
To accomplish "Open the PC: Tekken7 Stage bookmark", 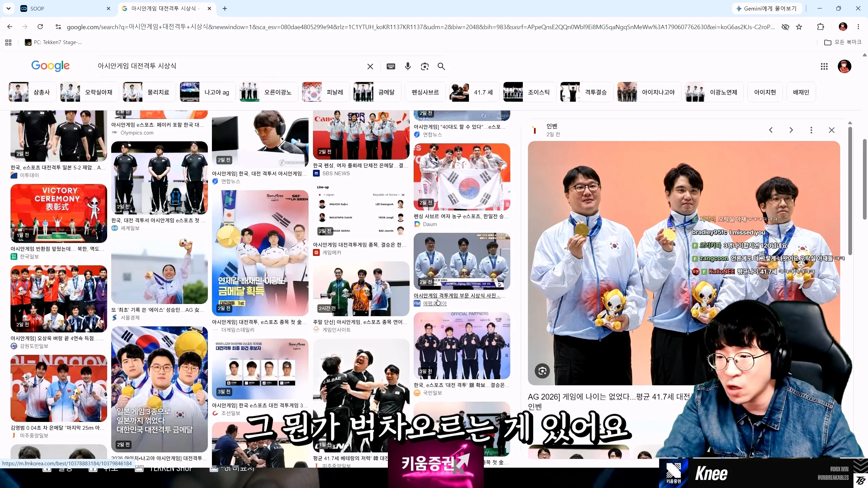I will [54, 42].
